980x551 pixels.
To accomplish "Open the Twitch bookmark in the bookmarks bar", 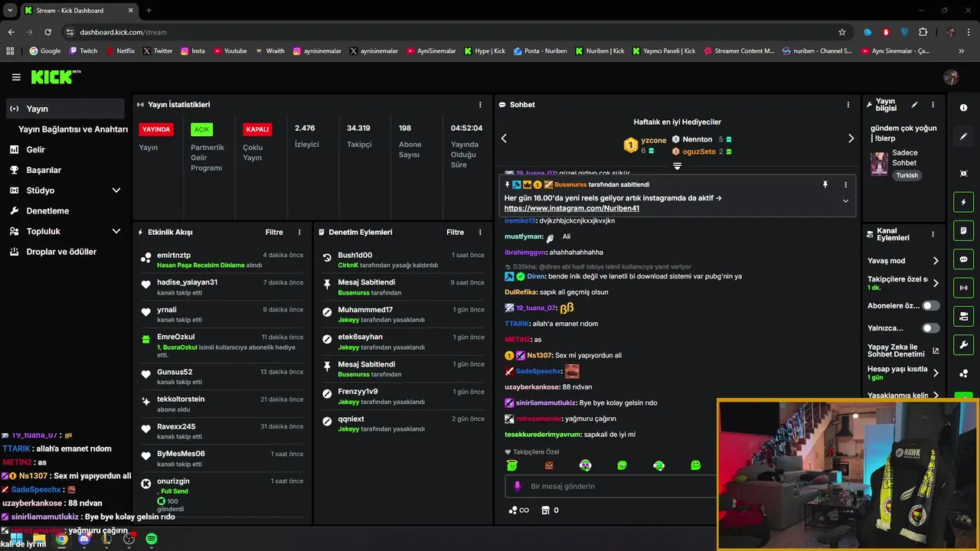I will [83, 51].
